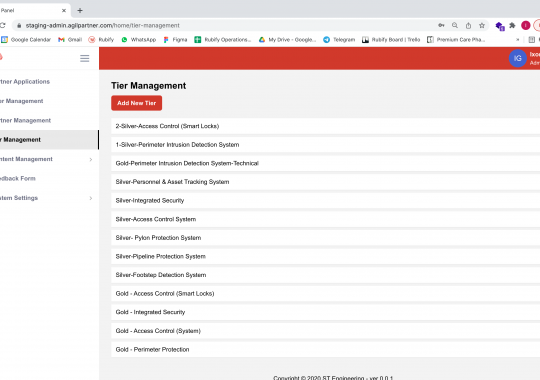
Task: Select Gold-Perimeter Intrusion Detection System-Technical tier
Action: (325, 163)
